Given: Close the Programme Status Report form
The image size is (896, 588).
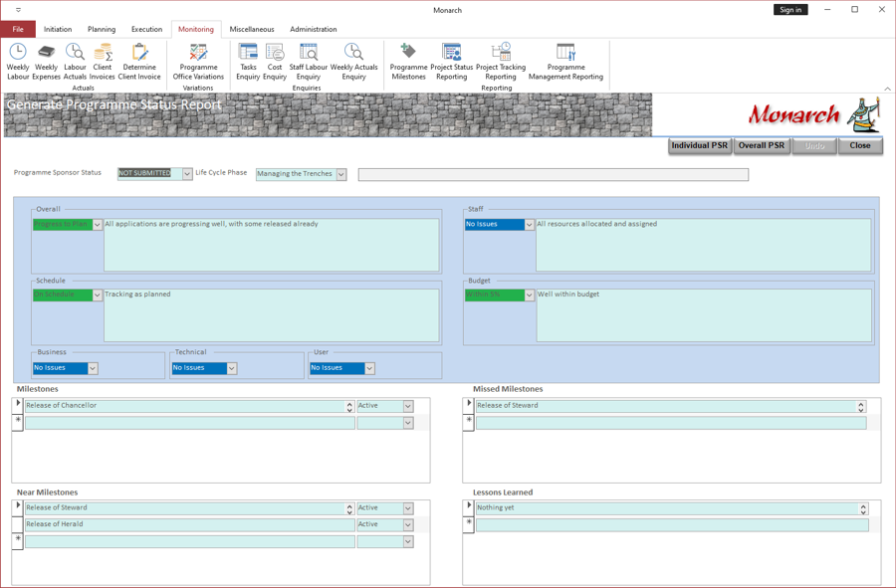Looking at the screenshot, I should click(x=860, y=145).
